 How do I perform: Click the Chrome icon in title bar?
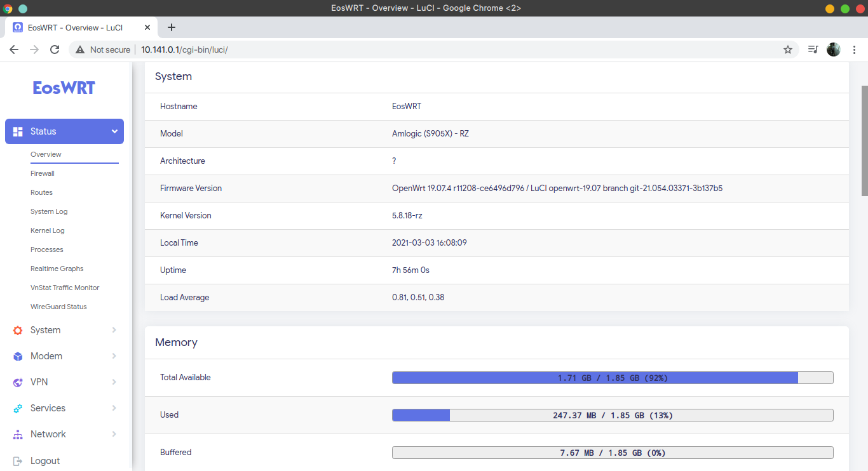point(8,8)
